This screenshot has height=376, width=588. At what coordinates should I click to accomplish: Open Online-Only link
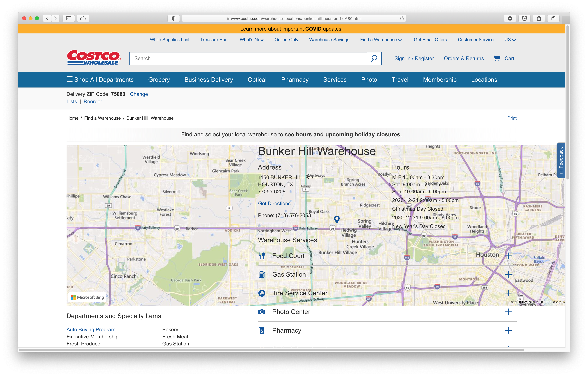(286, 40)
